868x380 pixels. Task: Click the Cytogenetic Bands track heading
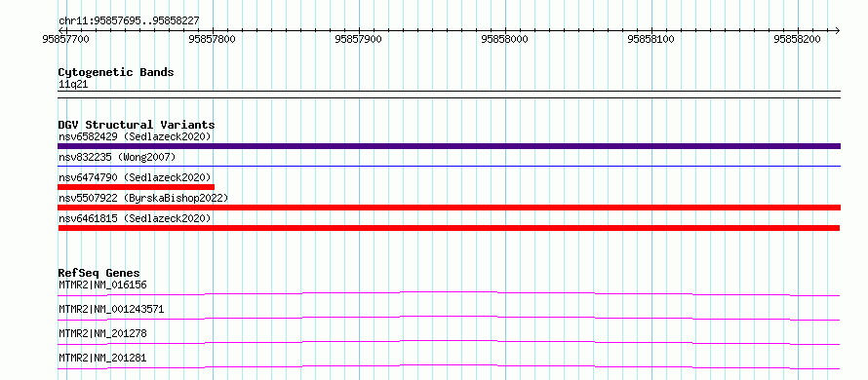[116, 72]
